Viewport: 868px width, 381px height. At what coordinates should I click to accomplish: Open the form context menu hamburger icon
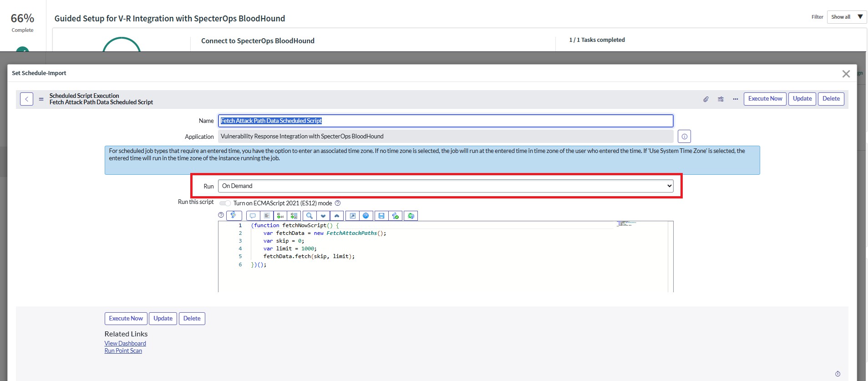click(41, 99)
